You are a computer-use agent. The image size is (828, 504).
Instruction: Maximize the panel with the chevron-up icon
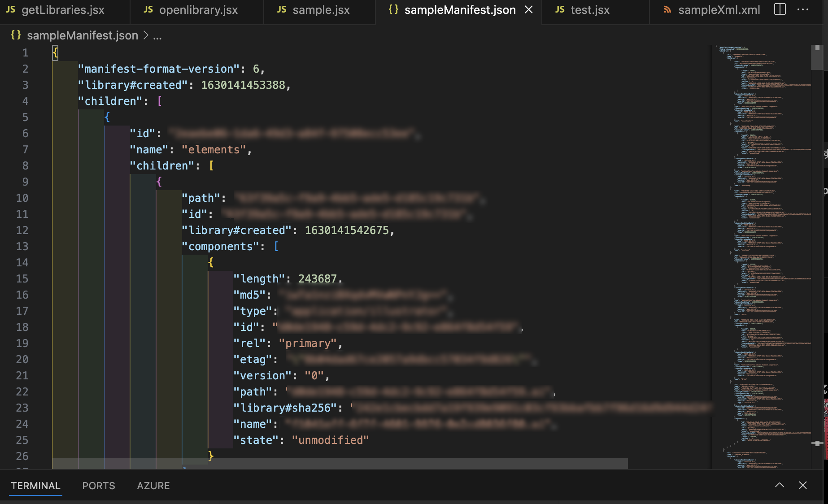[x=780, y=485]
